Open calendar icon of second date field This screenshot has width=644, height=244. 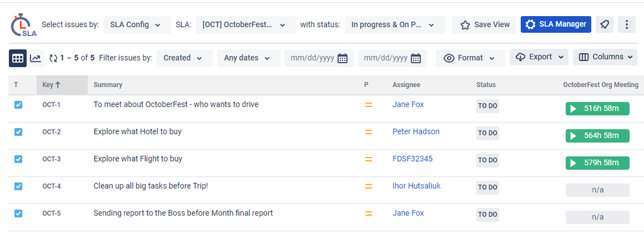[x=416, y=58]
